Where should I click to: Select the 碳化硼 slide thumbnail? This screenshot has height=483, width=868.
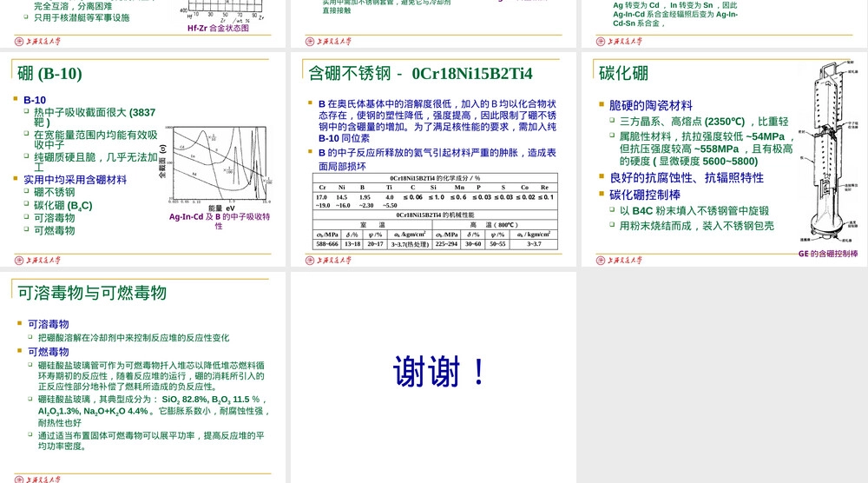(x=725, y=160)
